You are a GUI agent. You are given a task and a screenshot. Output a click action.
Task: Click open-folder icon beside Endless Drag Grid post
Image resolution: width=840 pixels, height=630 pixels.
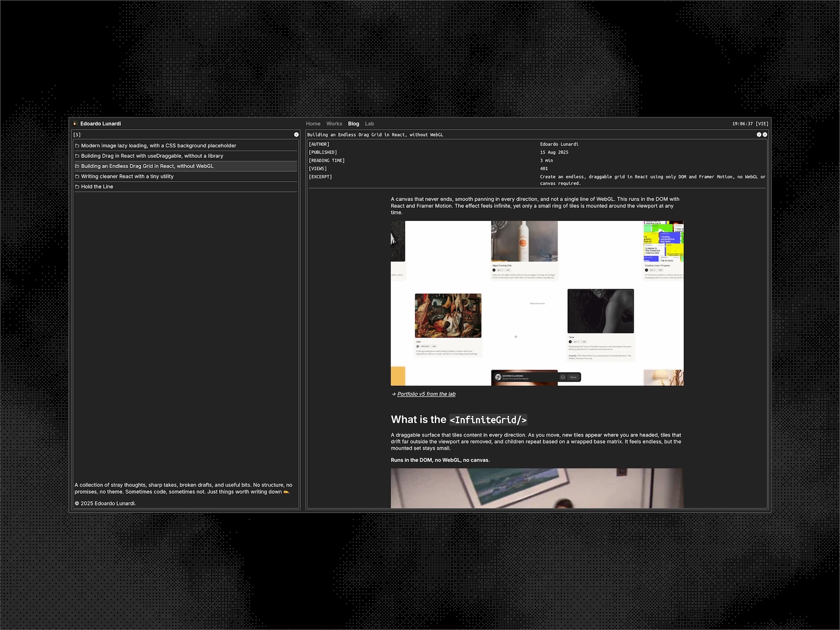(x=77, y=166)
